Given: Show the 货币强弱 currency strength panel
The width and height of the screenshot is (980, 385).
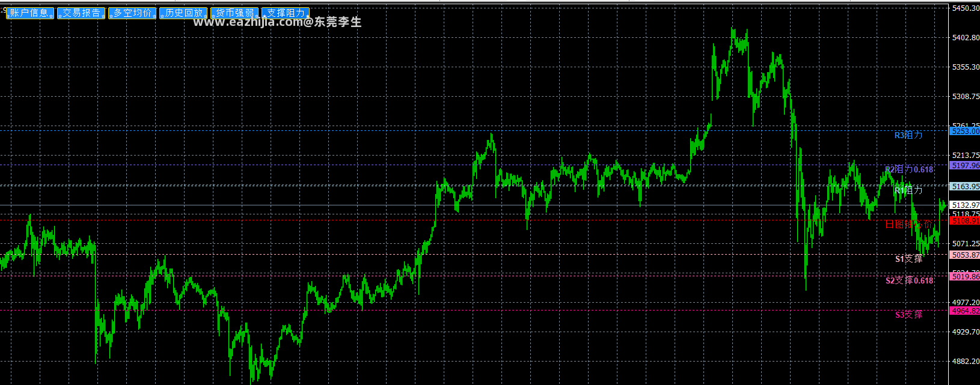Looking at the screenshot, I should 234,13.
